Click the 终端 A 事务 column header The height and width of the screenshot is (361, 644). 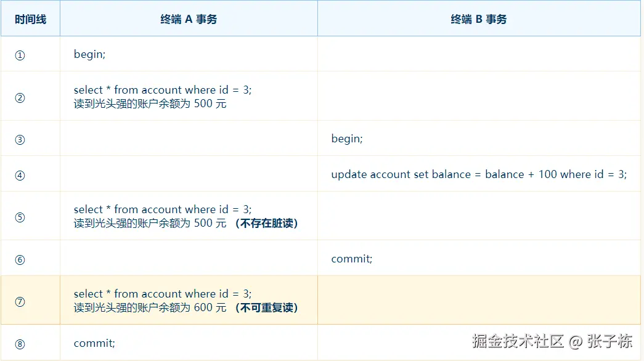tap(189, 19)
